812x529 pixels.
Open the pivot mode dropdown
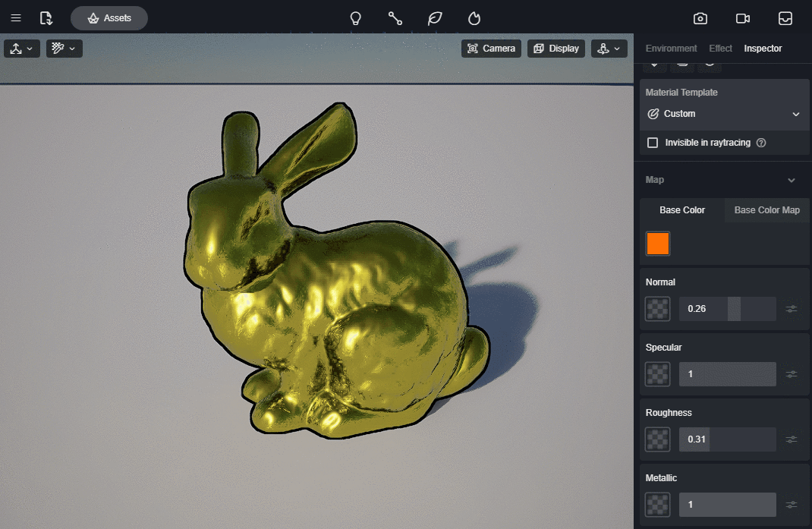[609, 48]
